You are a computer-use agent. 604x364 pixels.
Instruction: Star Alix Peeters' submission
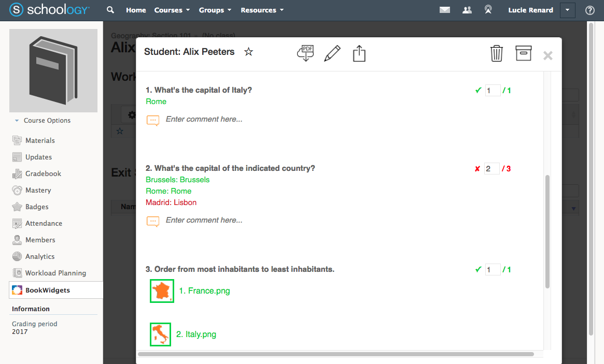(248, 52)
